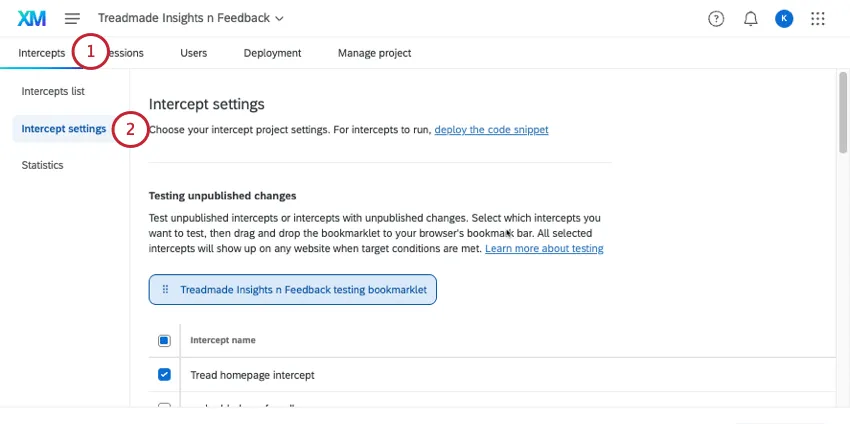Open the Manage project tab
Viewport: 850px width, 424px height.
[374, 53]
